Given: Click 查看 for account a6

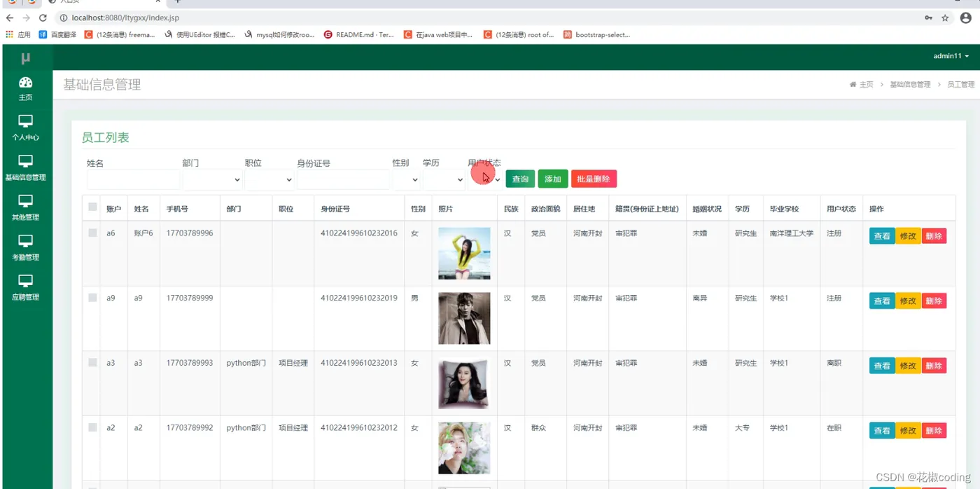Looking at the screenshot, I should point(882,236).
